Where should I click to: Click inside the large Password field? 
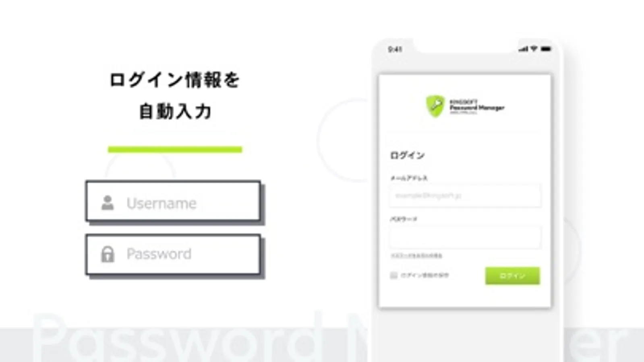click(173, 255)
